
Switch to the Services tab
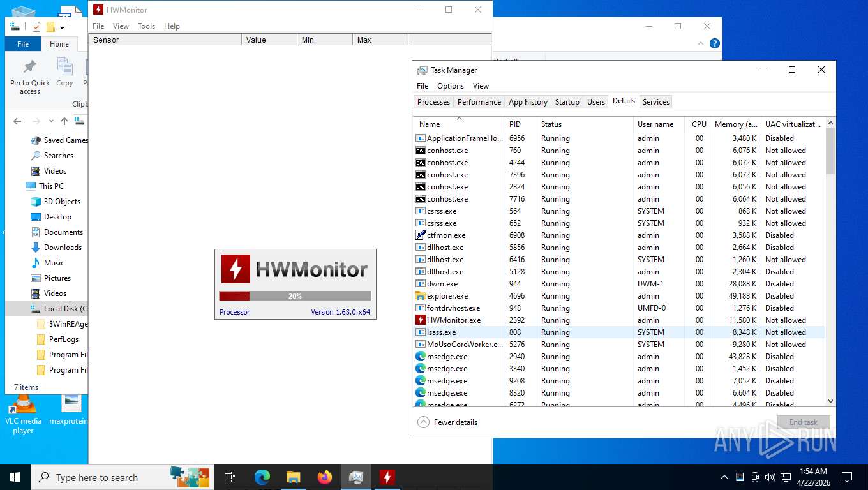(x=656, y=102)
